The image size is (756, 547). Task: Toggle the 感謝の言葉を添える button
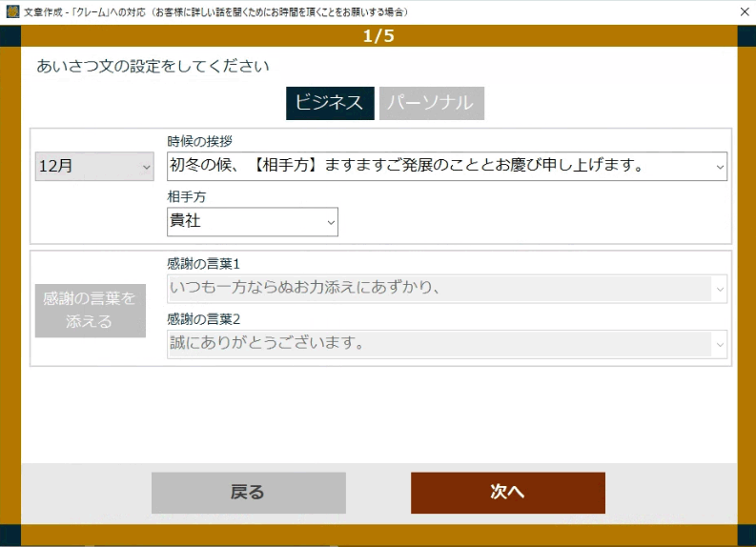tap(91, 311)
